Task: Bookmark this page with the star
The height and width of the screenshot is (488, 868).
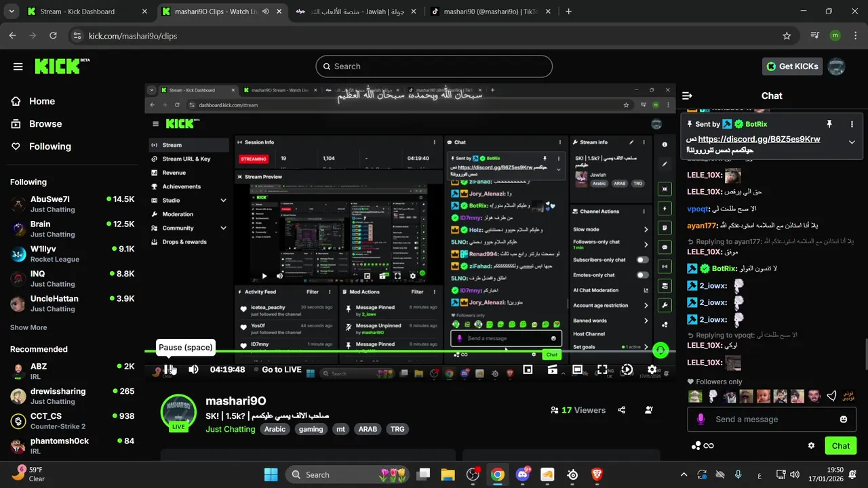Action: [787, 36]
